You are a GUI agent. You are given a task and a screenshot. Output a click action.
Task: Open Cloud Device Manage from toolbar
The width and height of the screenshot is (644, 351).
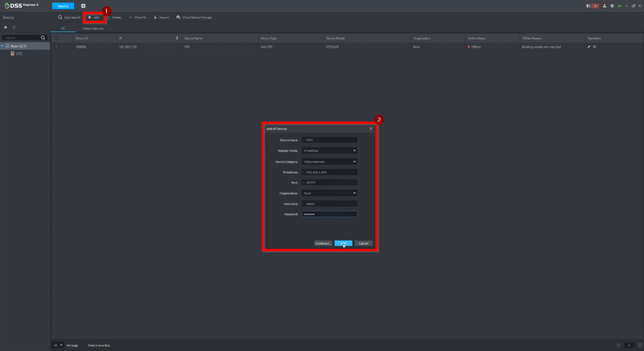pyautogui.click(x=194, y=17)
